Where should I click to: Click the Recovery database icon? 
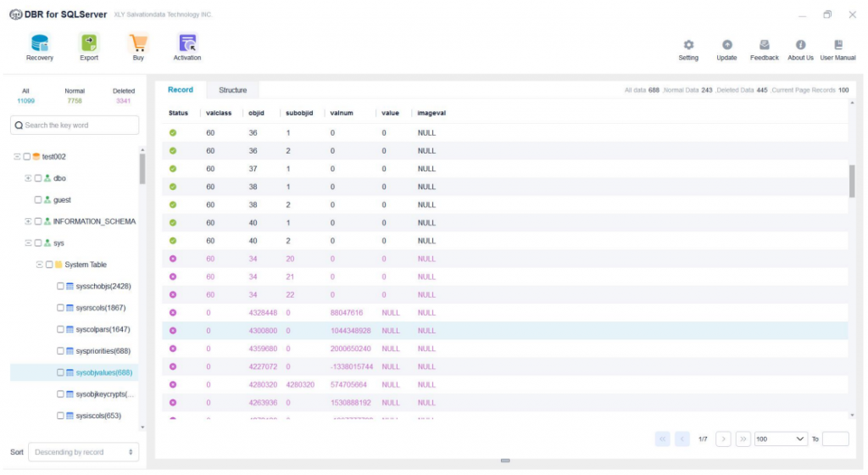40,43
